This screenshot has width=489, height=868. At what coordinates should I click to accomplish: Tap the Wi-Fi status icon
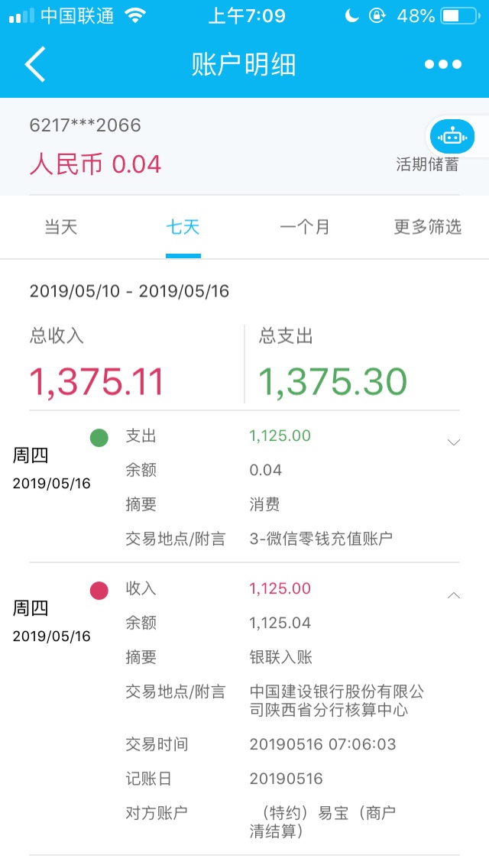[x=135, y=15]
